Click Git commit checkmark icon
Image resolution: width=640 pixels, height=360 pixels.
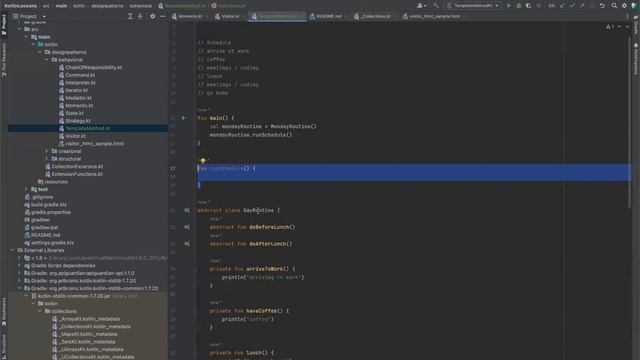[572, 6]
